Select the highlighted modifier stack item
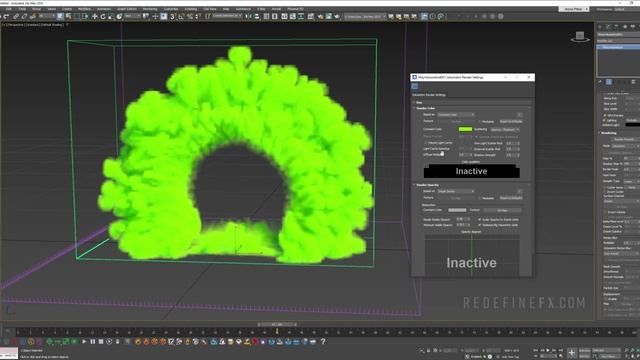 click(618, 47)
